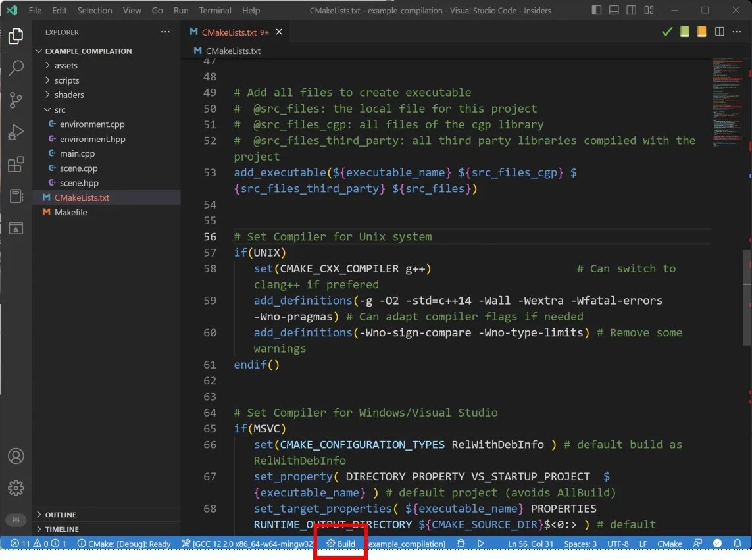
Task: Click CMake: [Debug]: Ready status
Action: click(x=124, y=543)
